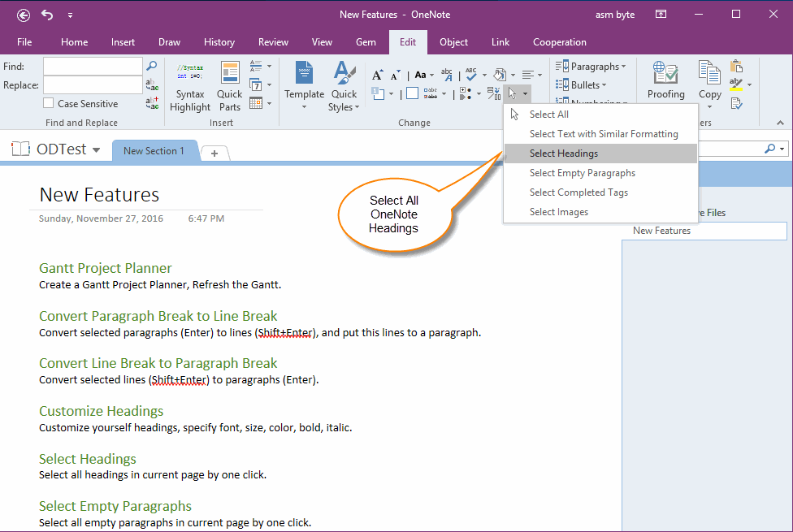Choose Select Text with Similar Formatting
This screenshot has width=793, height=532.
600,134
